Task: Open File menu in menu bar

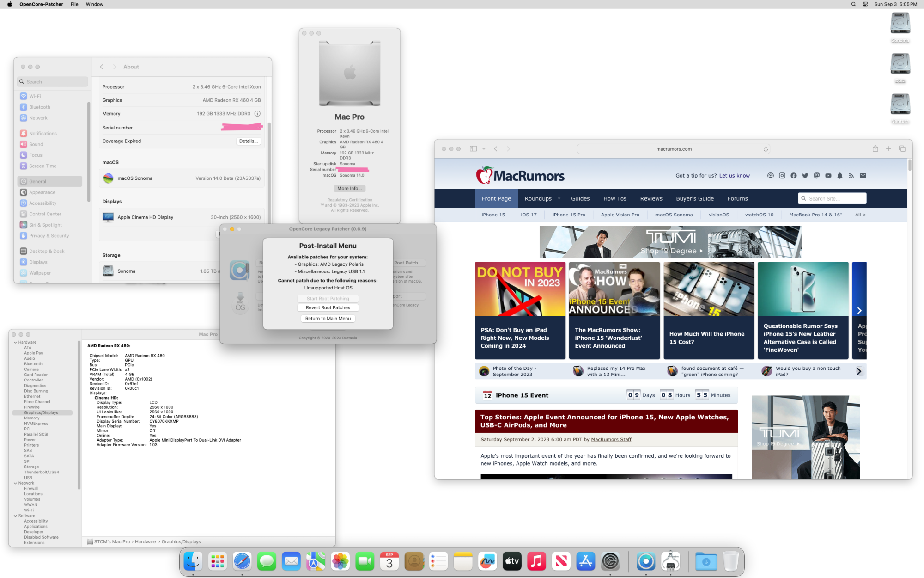Action: point(74,4)
